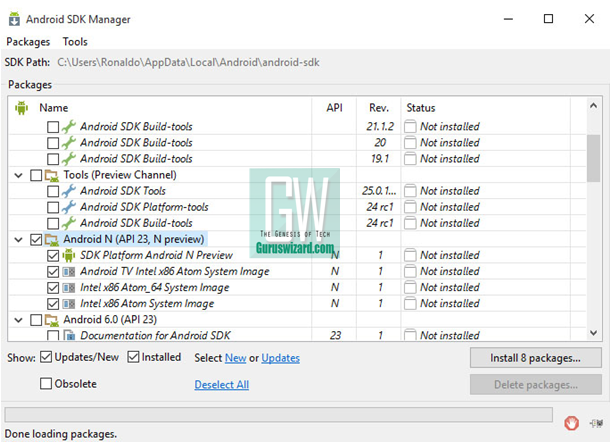The width and height of the screenshot is (612, 446).
Task: Click the New link to select new packages
Action: tap(235, 358)
